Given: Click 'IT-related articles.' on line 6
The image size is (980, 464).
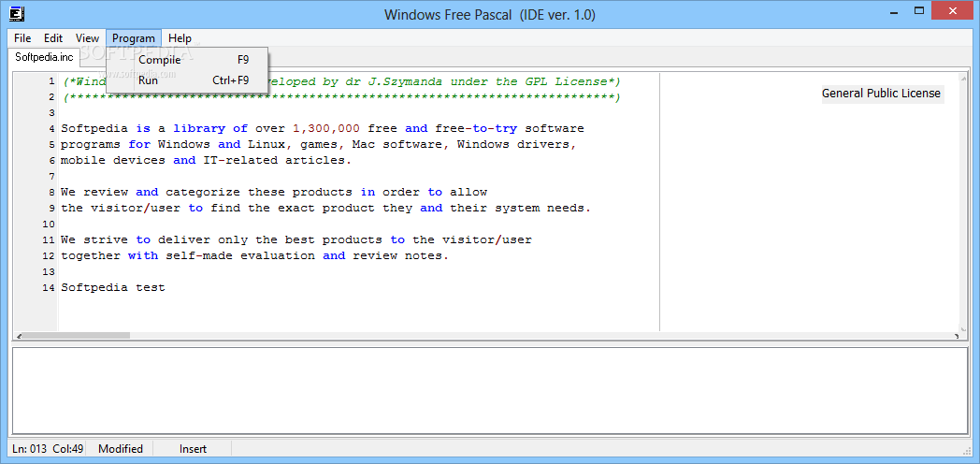Looking at the screenshot, I should [277, 160].
